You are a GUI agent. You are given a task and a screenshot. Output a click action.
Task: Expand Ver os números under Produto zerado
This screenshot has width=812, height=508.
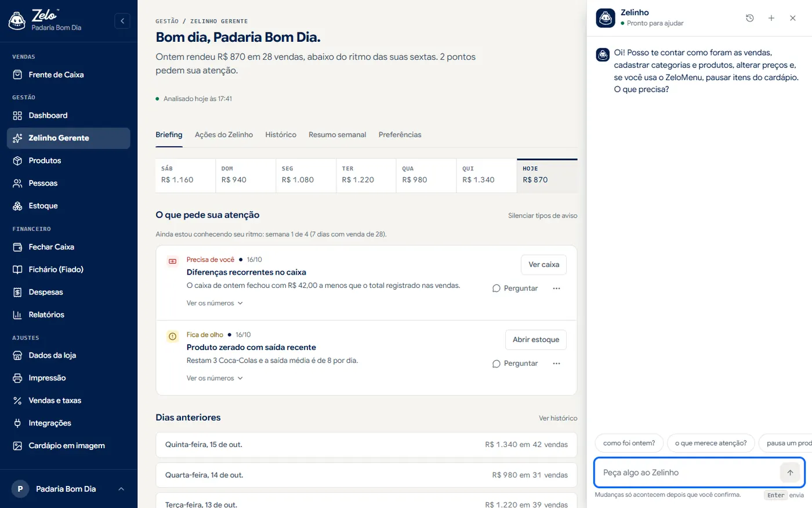215,379
